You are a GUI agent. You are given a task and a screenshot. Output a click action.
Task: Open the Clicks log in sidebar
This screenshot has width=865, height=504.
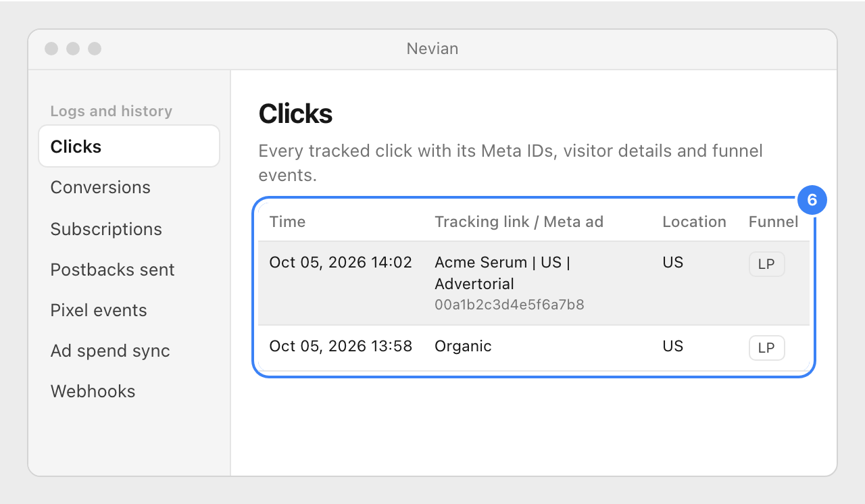coord(129,146)
